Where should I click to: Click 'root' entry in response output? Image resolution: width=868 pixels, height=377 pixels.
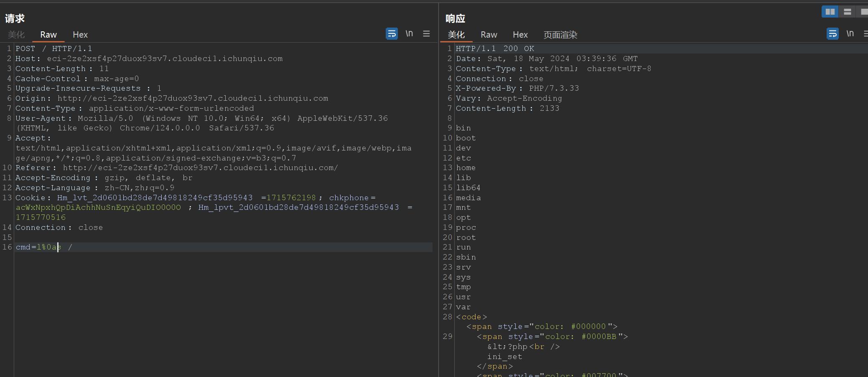[x=466, y=237]
